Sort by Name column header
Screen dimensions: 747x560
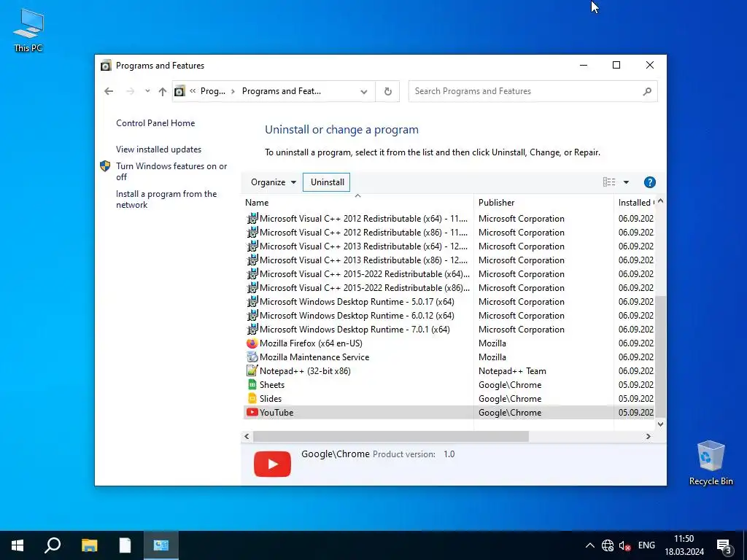pyautogui.click(x=357, y=203)
